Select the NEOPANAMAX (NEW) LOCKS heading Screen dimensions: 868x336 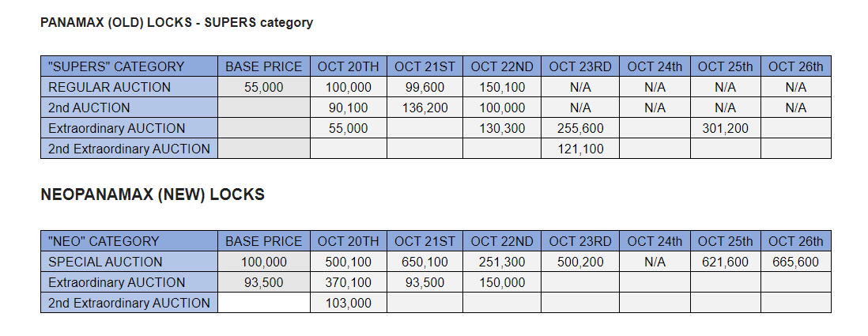click(x=153, y=194)
